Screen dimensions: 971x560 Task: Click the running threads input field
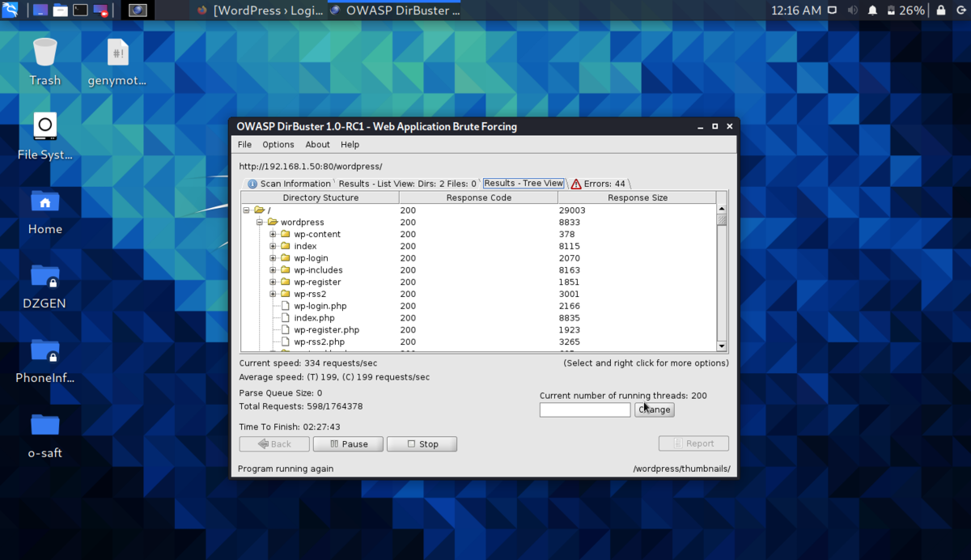[585, 410]
